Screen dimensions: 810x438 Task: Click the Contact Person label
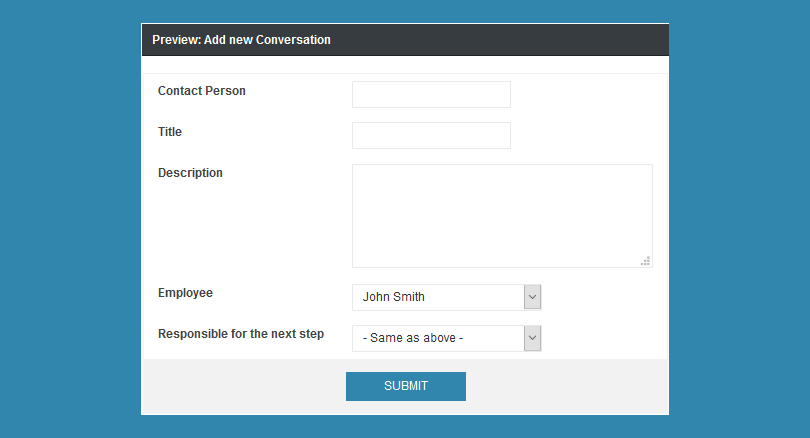[202, 91]
